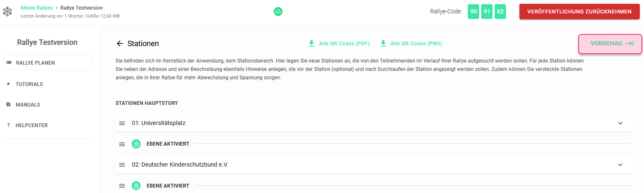
Task: Click the Rallye Testversion sidebar title
Action: tap(47, 42)
